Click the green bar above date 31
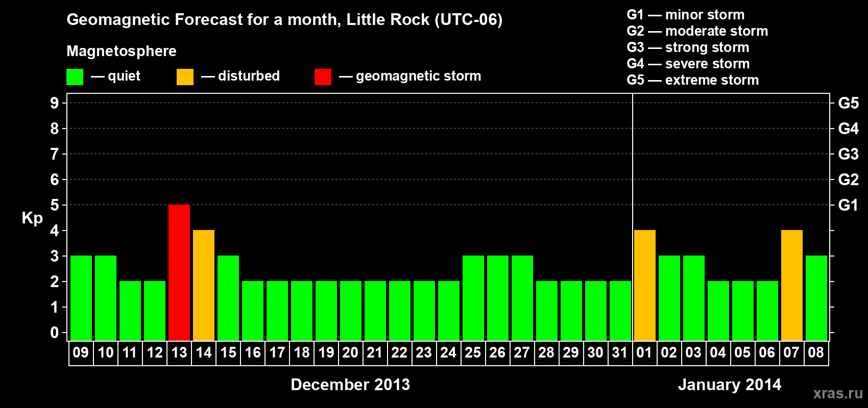The image size is (868, 408). coord(620,311)
